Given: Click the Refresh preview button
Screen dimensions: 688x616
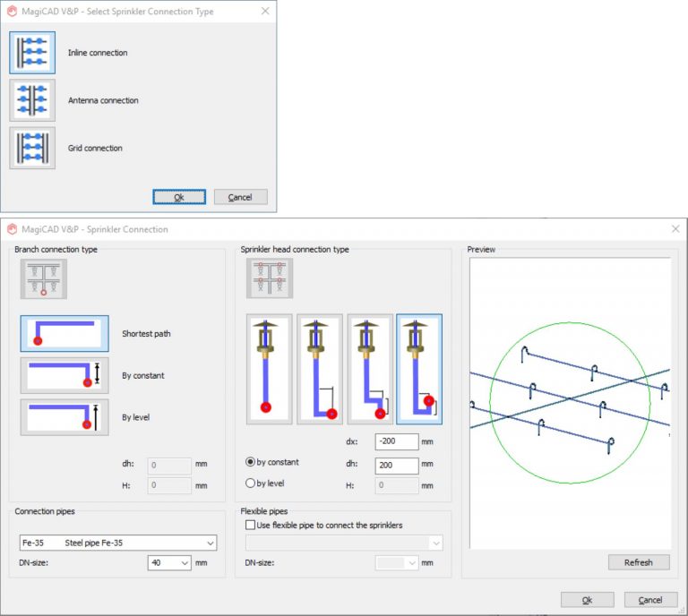Looking at the screenshot, I should (639, 562).
